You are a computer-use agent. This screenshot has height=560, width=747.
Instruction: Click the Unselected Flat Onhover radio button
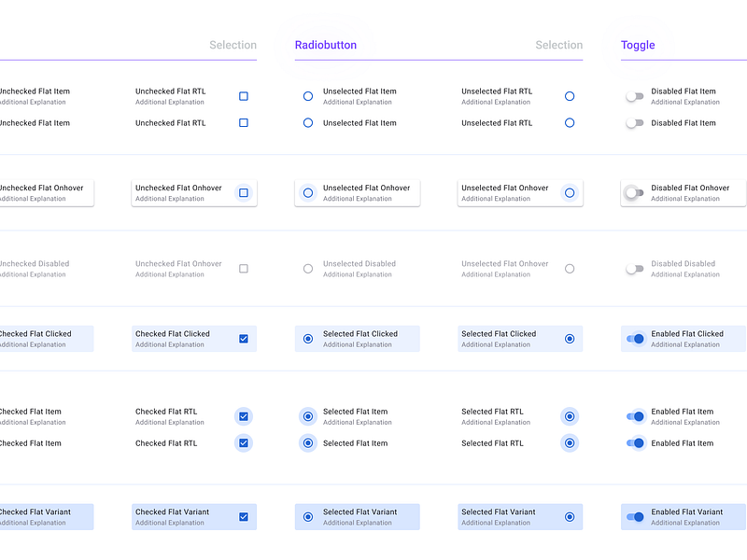tap(307, 192)
